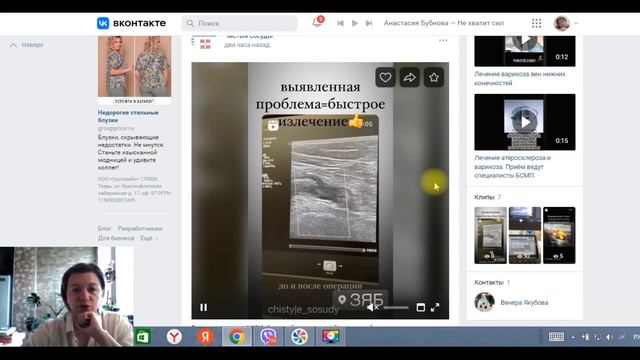Open the "Блог" footer link

(x=104, y=229)
